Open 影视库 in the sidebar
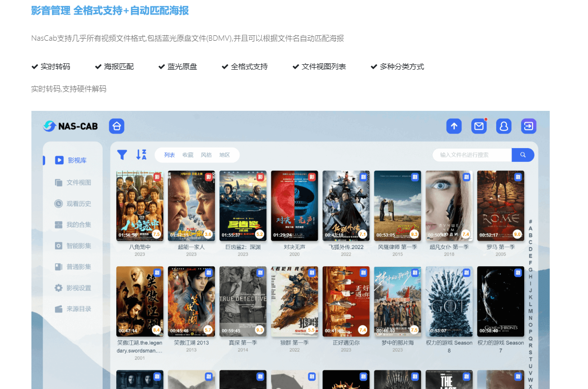588x389 pixels. 77,160
